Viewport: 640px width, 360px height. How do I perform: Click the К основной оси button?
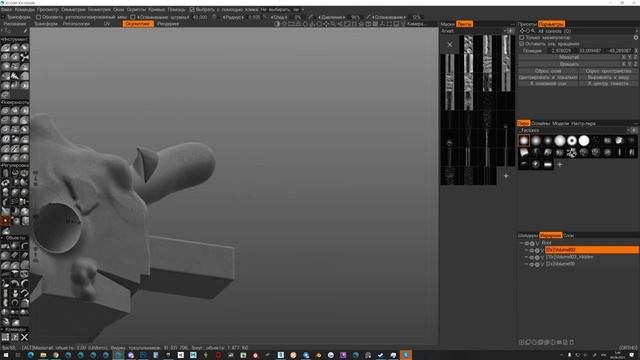(x=548, y=83)
